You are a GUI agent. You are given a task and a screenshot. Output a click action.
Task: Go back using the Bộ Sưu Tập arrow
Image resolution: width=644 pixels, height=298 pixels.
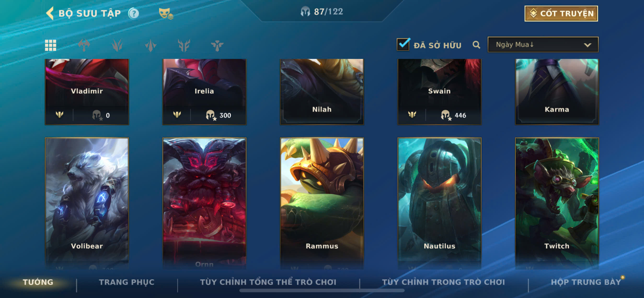coord(50,13)
